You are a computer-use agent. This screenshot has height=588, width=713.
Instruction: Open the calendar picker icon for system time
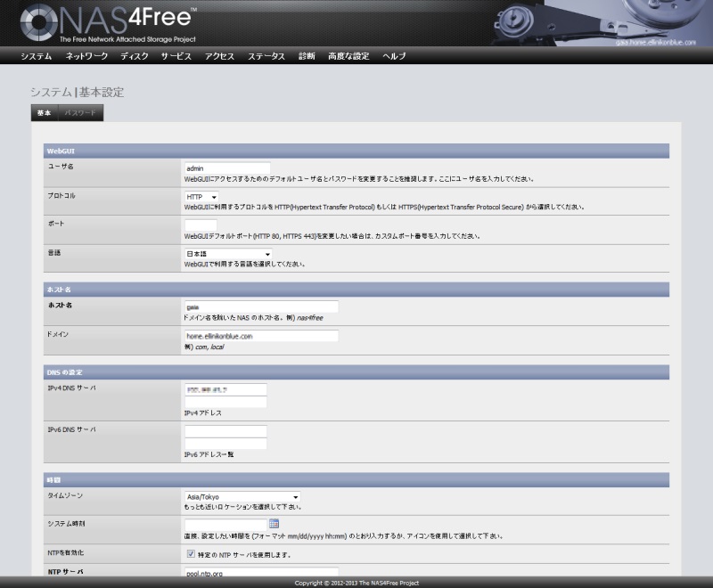(x=274, y=524)
